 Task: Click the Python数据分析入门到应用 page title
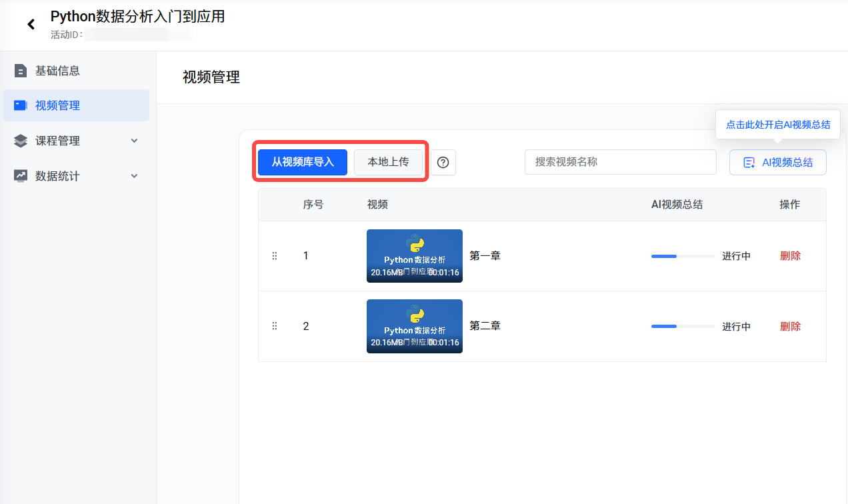[138, 17]
